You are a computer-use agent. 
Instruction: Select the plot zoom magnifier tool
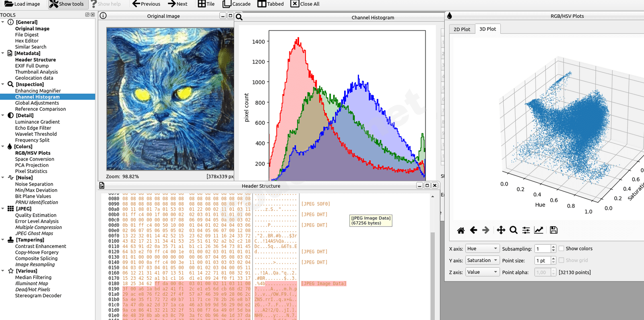513,230
